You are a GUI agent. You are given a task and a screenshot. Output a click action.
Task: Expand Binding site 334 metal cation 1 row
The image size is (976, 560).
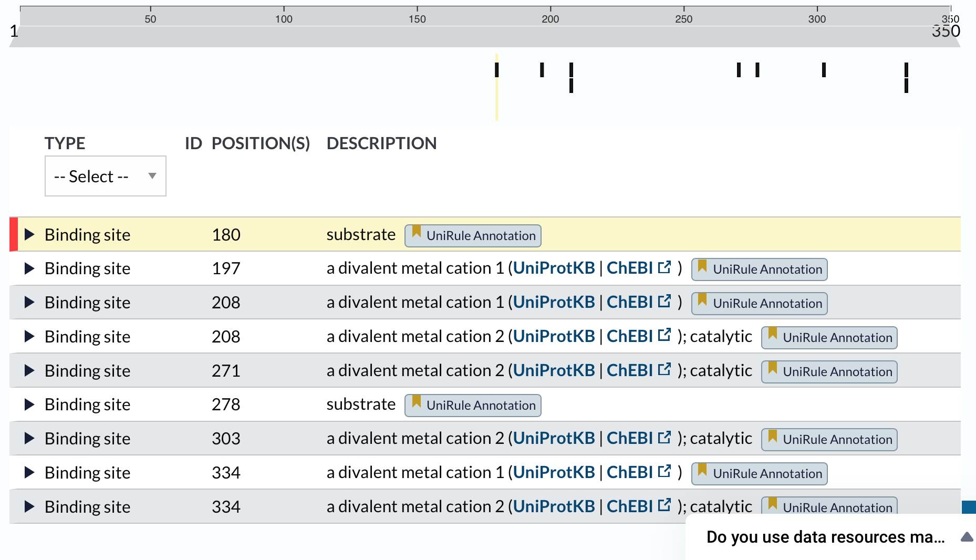coord(29,472)
